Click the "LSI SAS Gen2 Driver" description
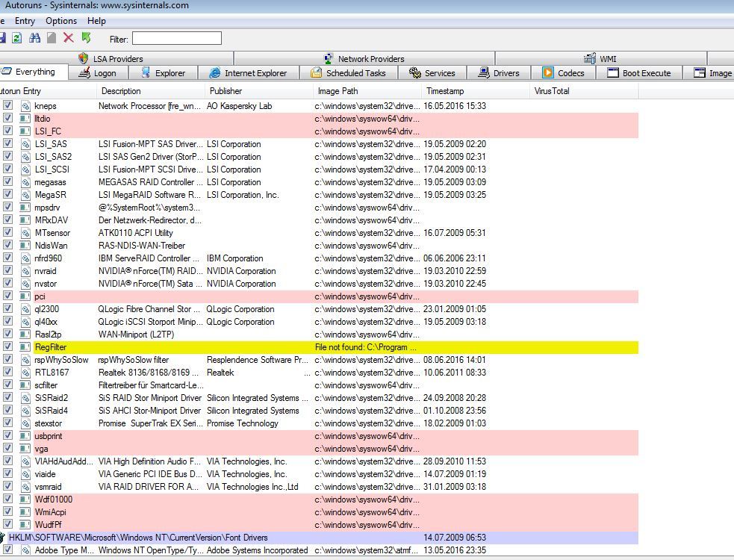Image resolution: width=734 pixels, height=560 pixels. (x=150, y=157)
